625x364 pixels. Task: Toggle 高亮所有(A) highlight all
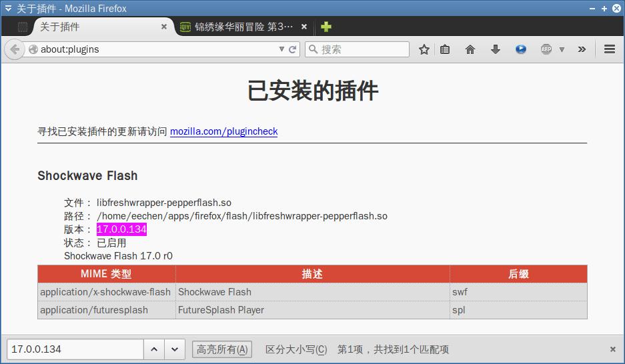point(222,349)
